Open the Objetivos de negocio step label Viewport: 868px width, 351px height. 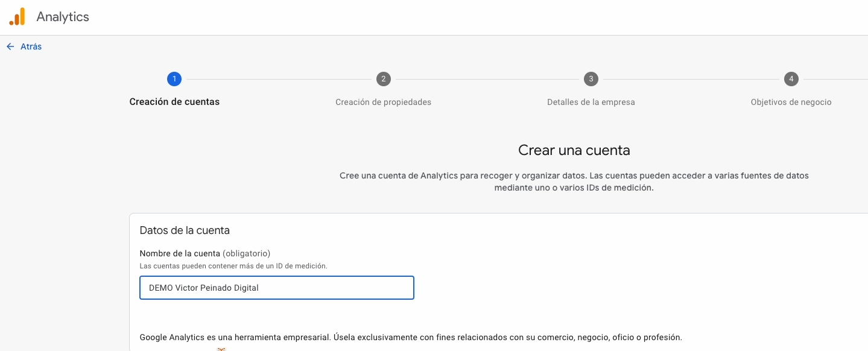[791, 102]
